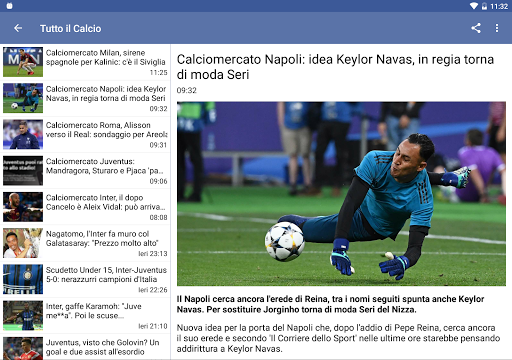The width and height of the screenshot is (512, 360).
Task: Open the Roma Alisson thumbnail
Action: click(23, 134)
